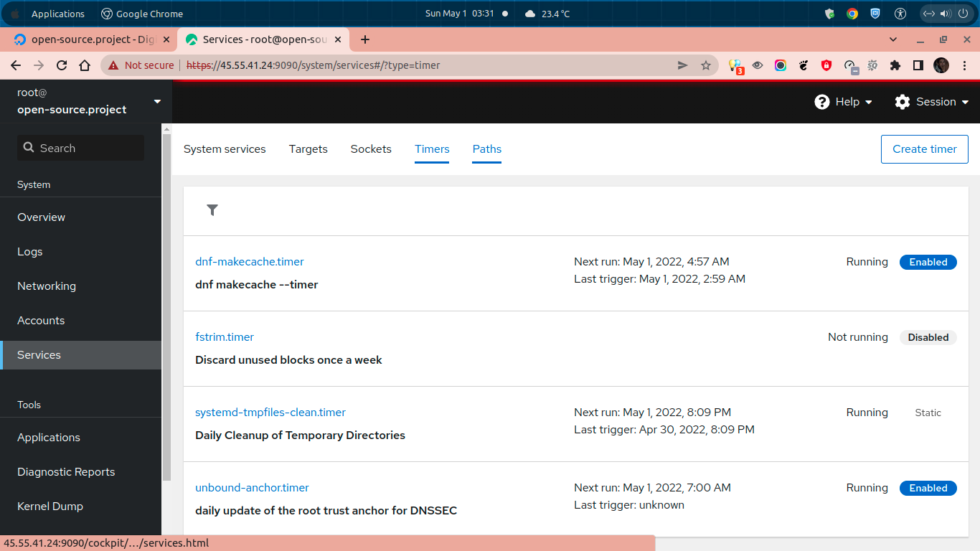Click the browser home icon
Image resolution: width=980 pixels, height=551 pixels.
(x=85, y=65)
